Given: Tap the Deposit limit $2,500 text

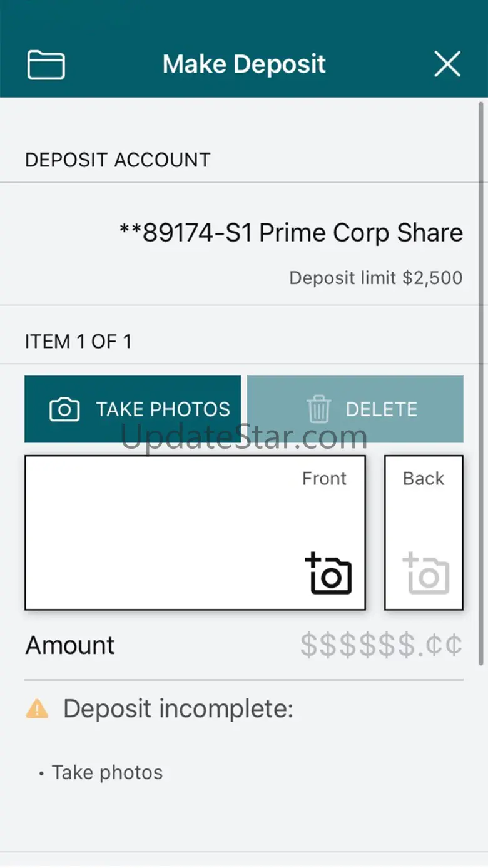Looking at the screenshot, I should 375,278.
